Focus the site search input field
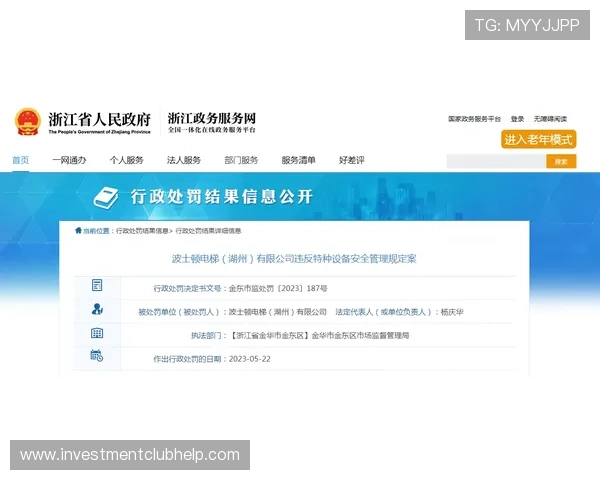This screenshot has width=600, height=480. [x=496, y=162]
